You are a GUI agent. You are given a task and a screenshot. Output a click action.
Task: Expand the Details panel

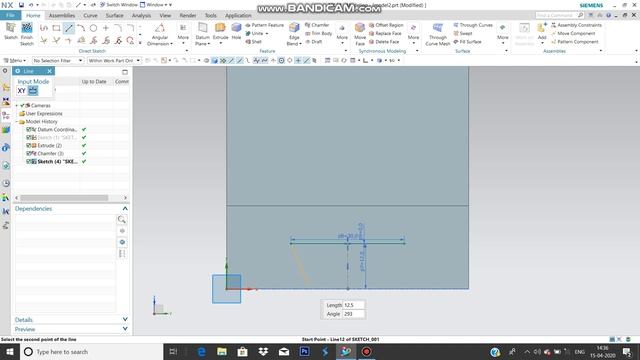125,319
